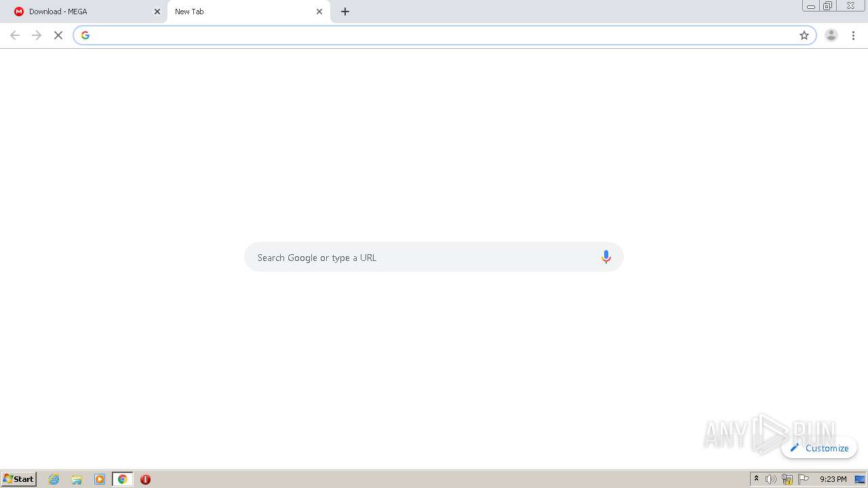This screenshot has height=488, width=868.
Task: Show hidden system tray icons
Action: [757, 479]
